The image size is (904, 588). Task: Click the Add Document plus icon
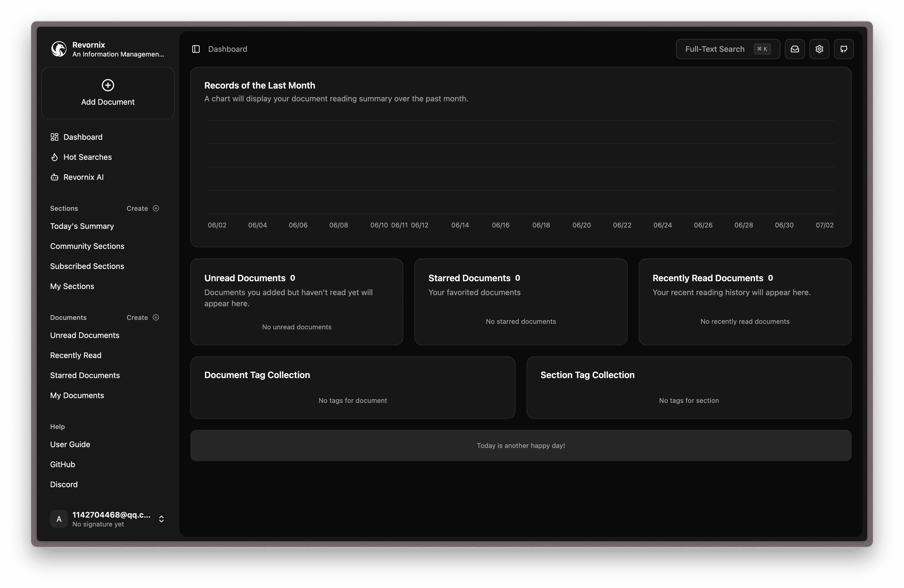tap(108, 85)
